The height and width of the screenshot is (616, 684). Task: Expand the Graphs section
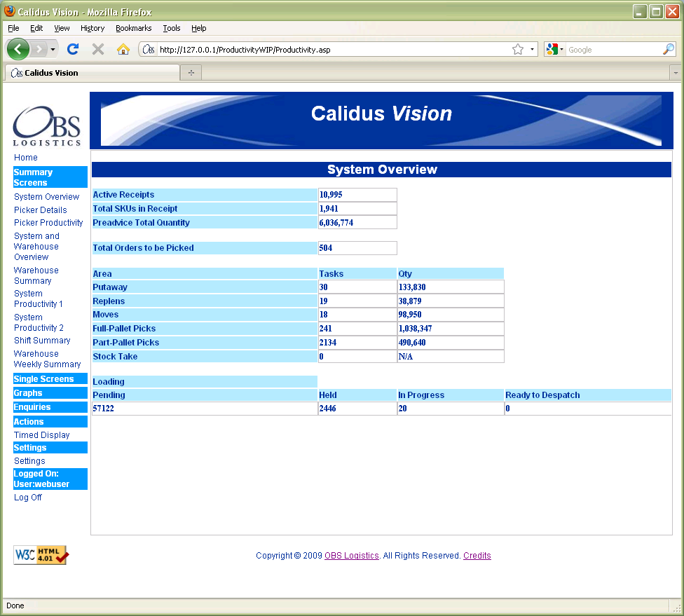click(x=50, y=393)
